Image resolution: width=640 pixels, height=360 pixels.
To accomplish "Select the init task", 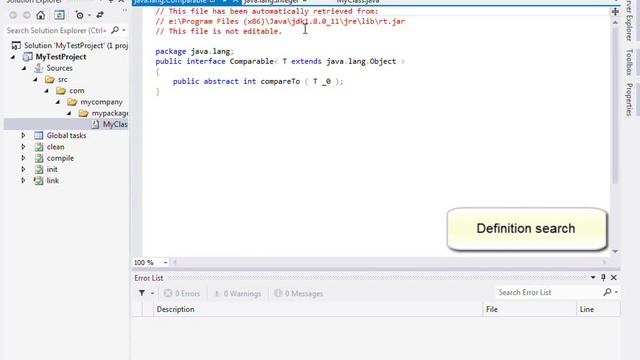I will click(x=52, y=169).
